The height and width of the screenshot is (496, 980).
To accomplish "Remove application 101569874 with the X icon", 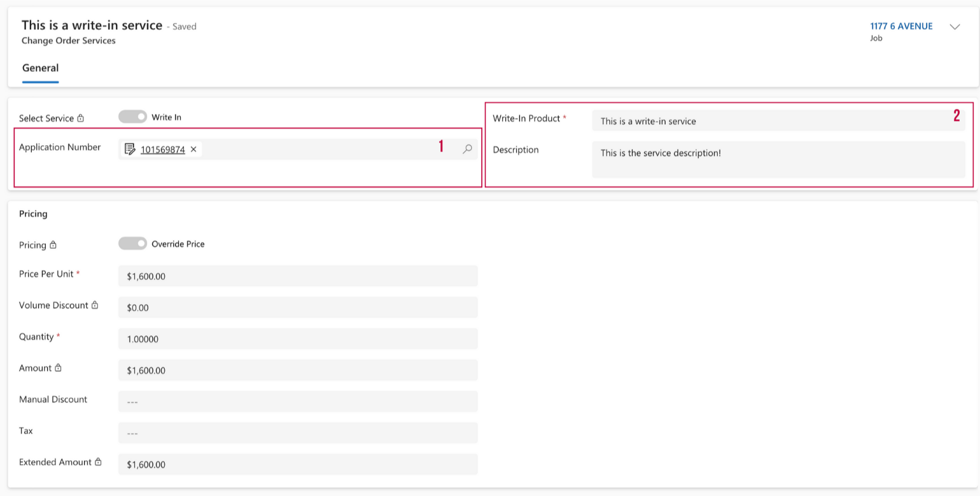I will pos(193,150).
